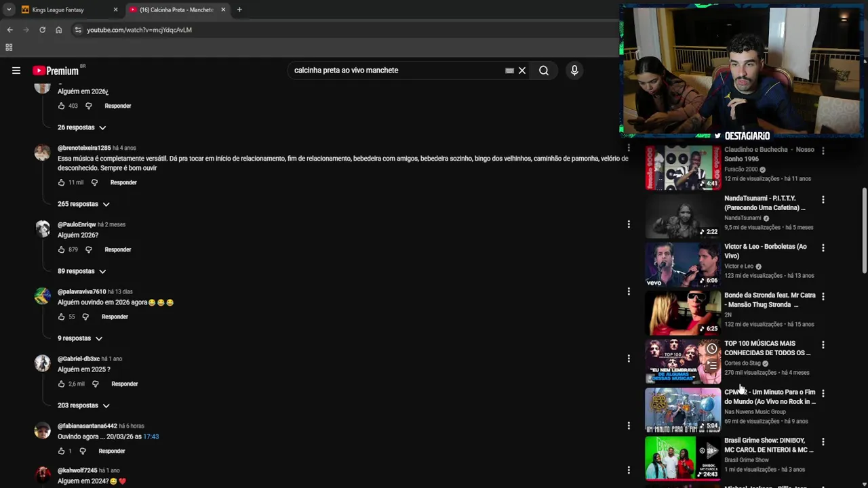Open @brenoteixeira1285 channel link

[84, 148]
